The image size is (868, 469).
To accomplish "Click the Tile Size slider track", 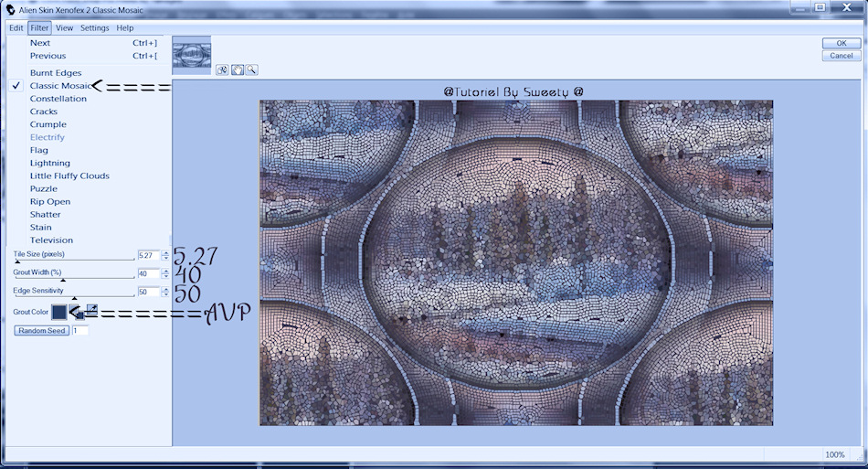I will pos(75,260).
